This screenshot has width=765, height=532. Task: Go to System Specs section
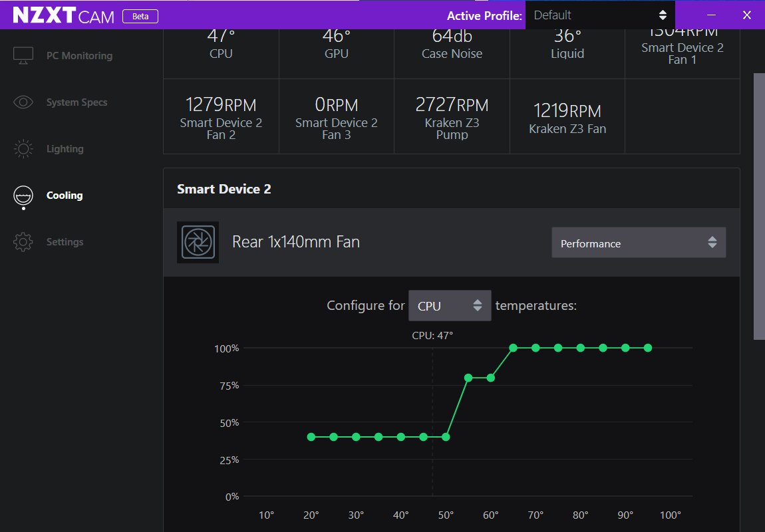(x=76, y=102)
